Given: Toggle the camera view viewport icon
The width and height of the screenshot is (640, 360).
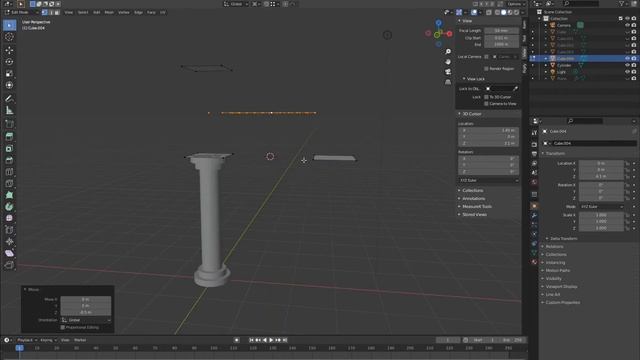Looking at the screenshot, I should pos(448,72).
